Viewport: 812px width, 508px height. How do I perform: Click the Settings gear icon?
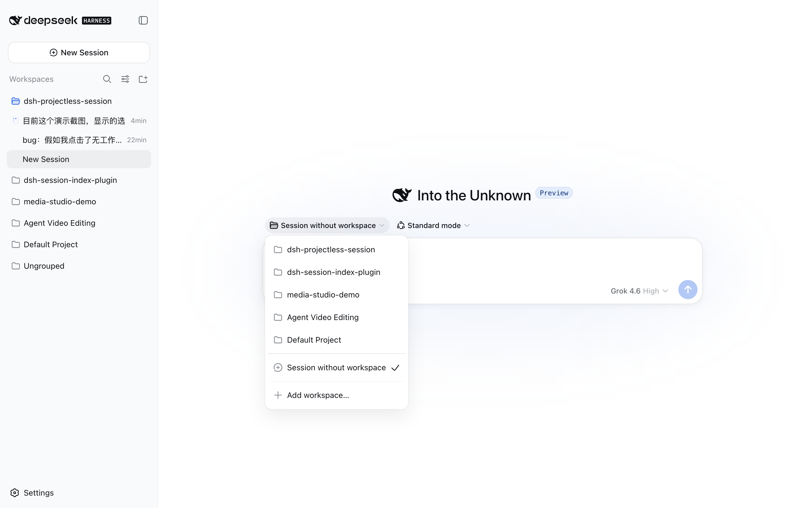click(x=15, y=492)
